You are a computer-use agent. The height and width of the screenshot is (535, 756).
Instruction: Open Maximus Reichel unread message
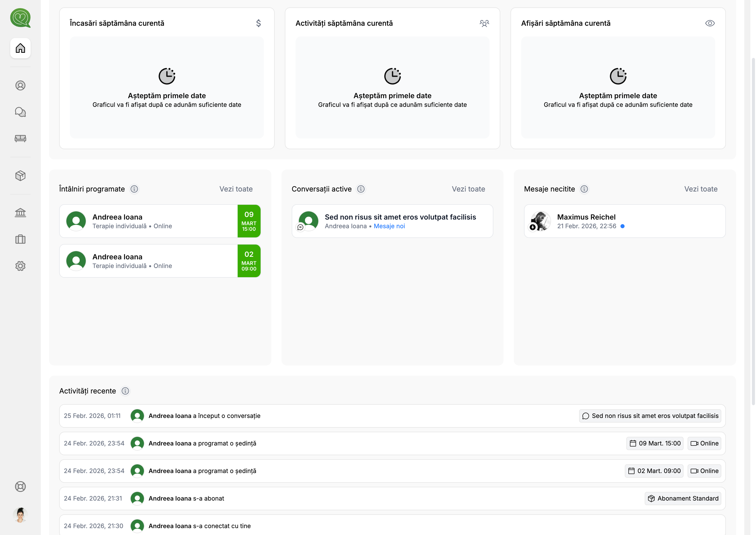(x=625, y=221)
